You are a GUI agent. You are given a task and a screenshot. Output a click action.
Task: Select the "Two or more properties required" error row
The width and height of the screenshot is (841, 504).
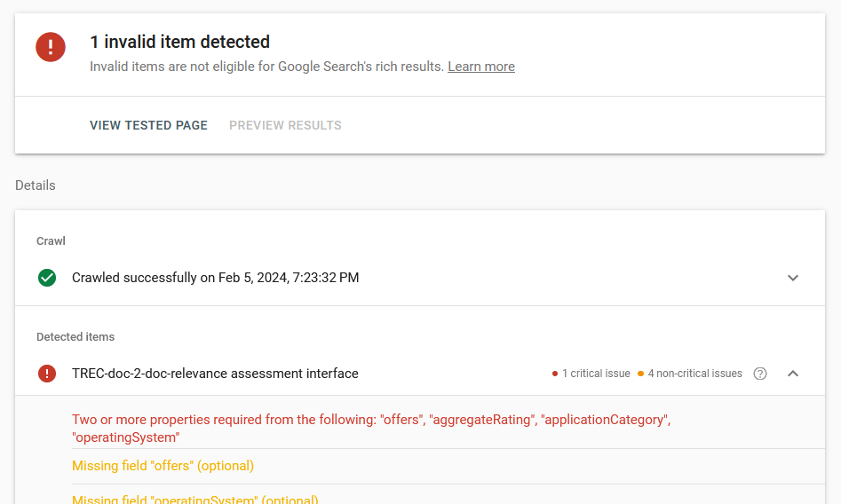[x=371, y=428]
